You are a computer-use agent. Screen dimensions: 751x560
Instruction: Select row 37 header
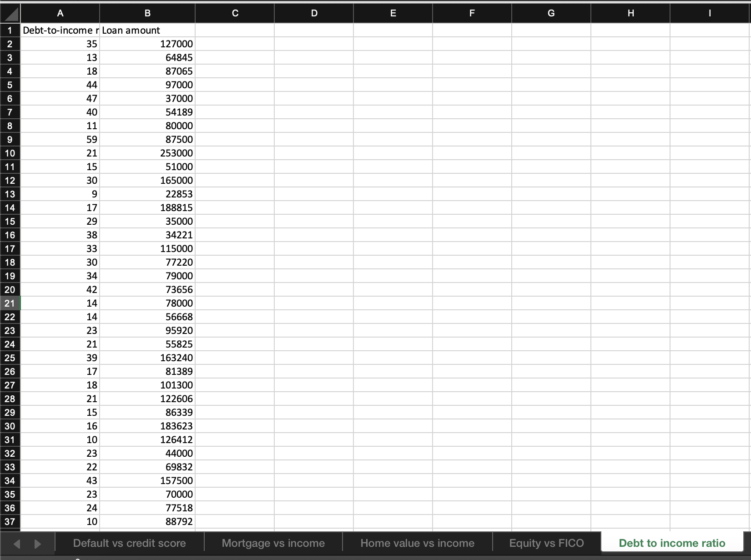point(10,521)
